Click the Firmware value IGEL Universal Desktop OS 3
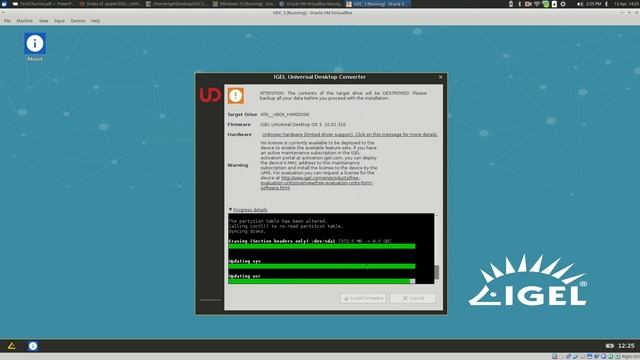 (x=303, y=124)
